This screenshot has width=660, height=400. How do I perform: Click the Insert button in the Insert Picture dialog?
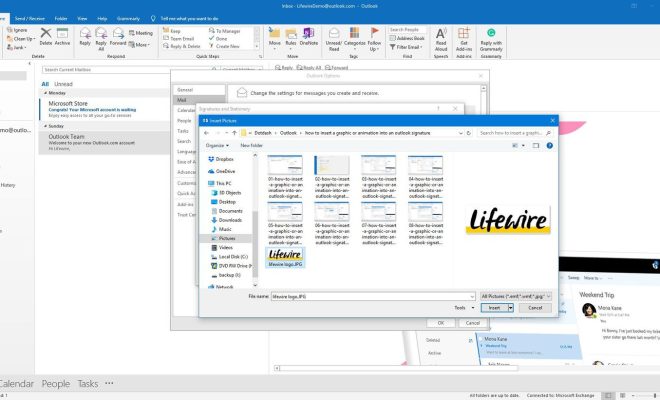[x=495, y=308]
